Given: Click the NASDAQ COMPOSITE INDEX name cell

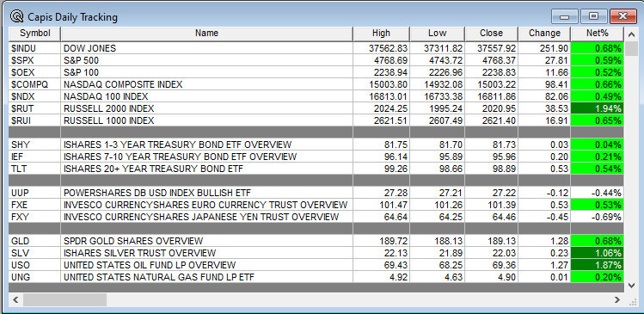Looking at the screenshot, I should pos(206,84).
